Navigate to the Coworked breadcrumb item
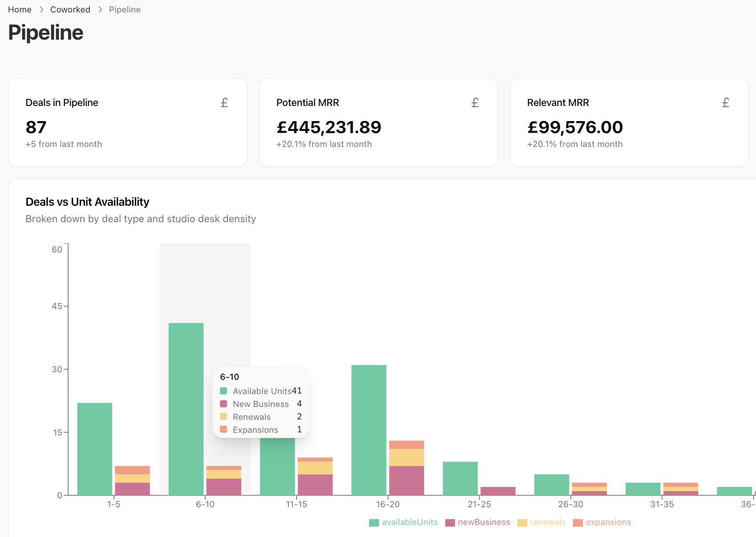Viewport: 756px width, 537px height. point(70,9)
